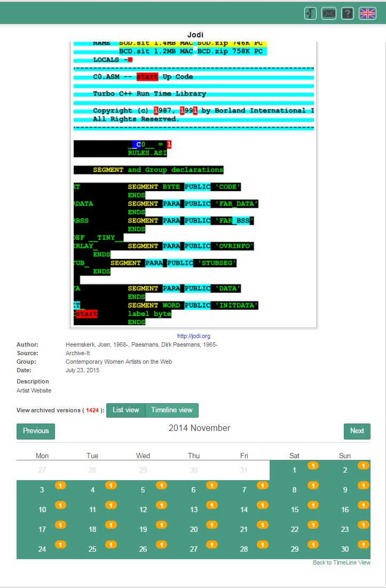Select November 22 in the calendar

click(294, 530)
